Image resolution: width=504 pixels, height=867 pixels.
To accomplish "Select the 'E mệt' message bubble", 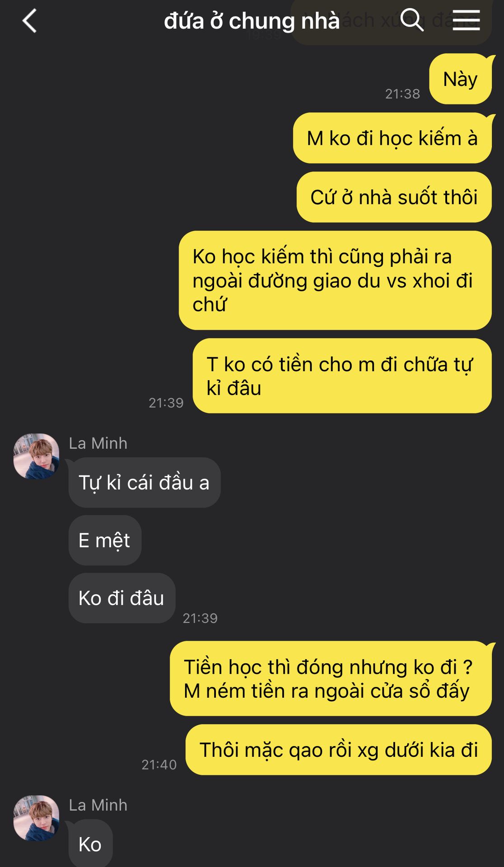I will [105, 541].
